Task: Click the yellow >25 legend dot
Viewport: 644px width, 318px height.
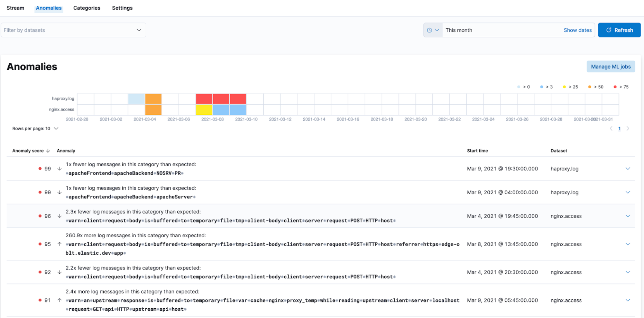Action: click(564, 87)
